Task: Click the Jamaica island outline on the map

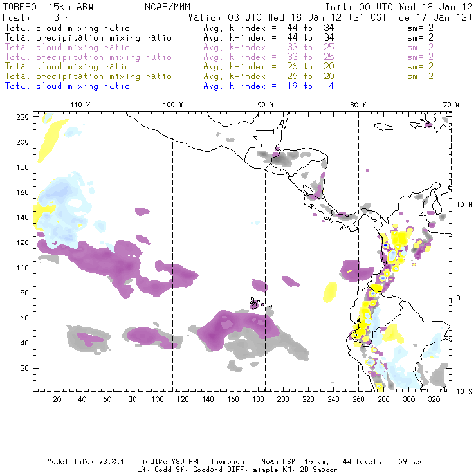Action: point(383,126)
